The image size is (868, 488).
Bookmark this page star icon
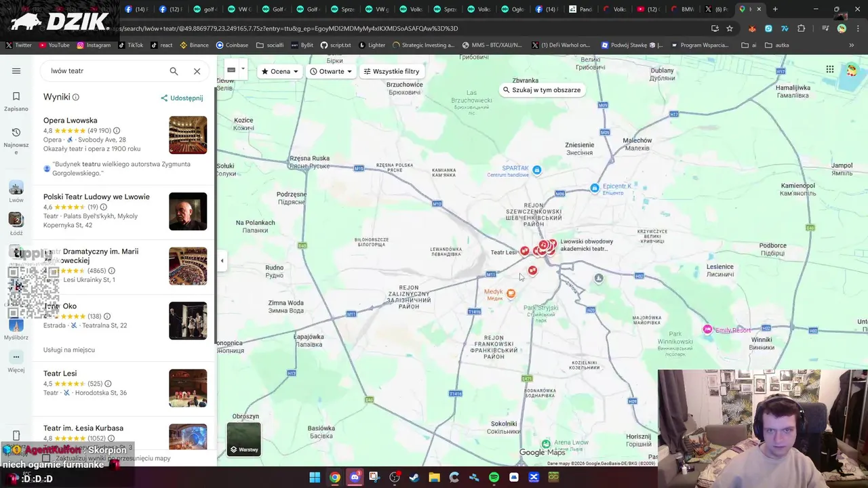(730, 28)
